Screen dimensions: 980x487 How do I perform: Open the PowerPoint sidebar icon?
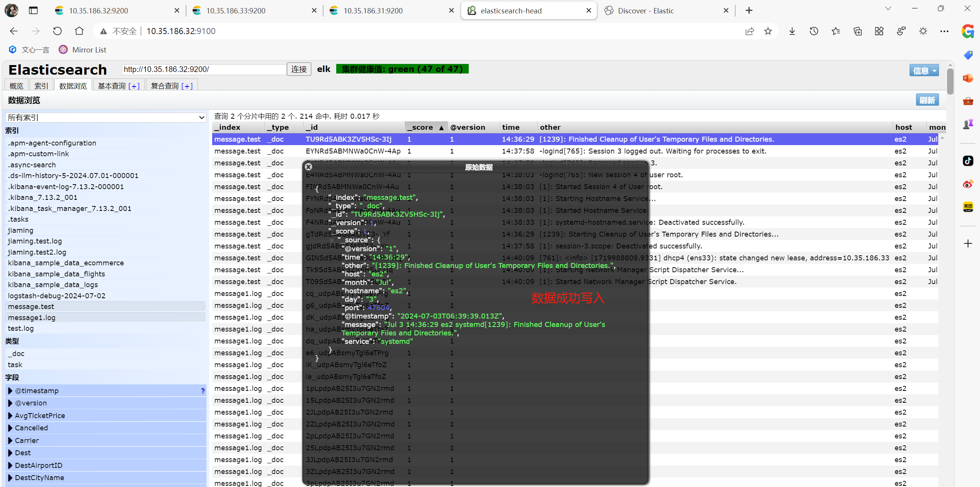click(x=968, y=78)
